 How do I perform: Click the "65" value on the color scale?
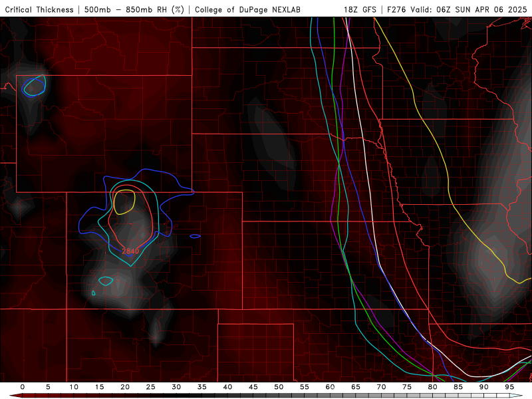[356, 387]
